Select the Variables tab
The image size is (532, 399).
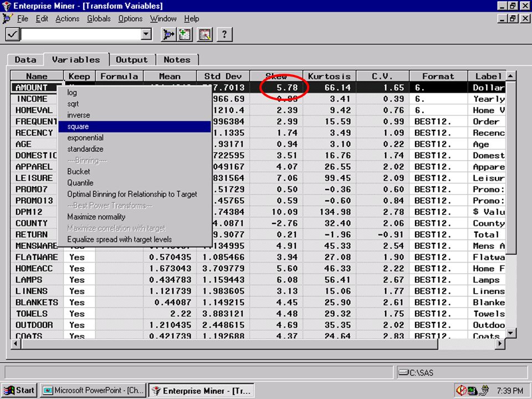[76, 59]
